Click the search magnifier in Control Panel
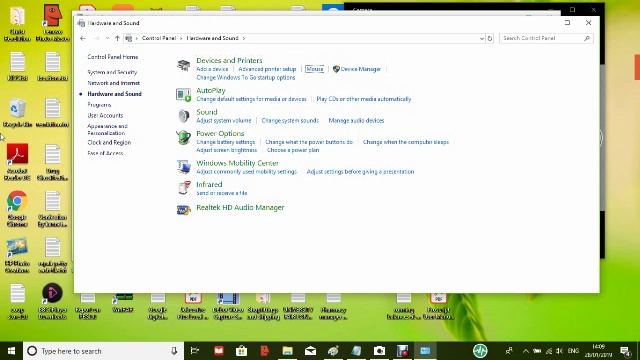The height and width of the screenshot is (360, 640). tap(587, 38)
